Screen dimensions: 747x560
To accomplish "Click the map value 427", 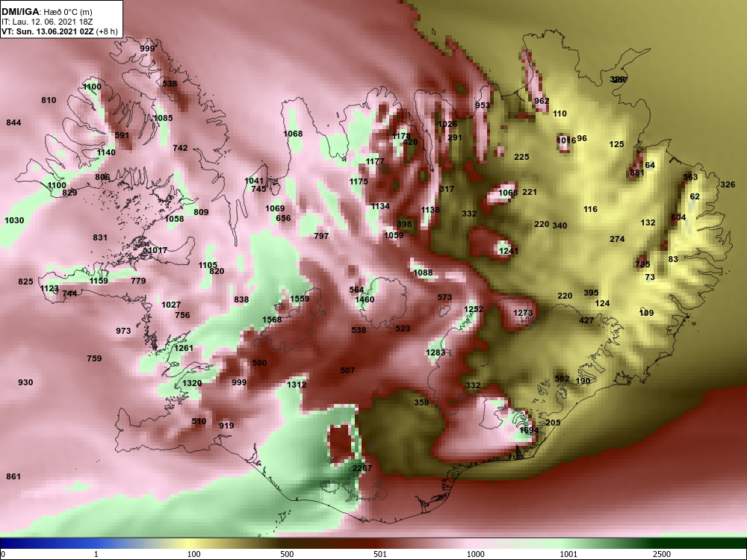I will click(x=586, y=320).
